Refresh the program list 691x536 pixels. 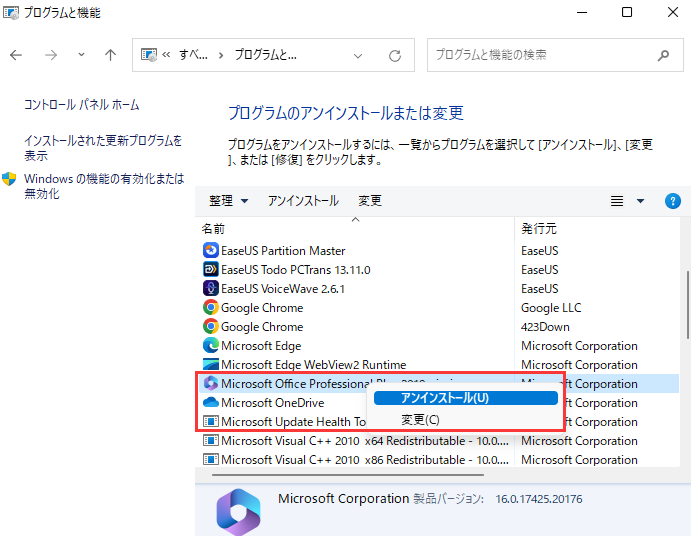pyautogui.click(x=395, y=56)
